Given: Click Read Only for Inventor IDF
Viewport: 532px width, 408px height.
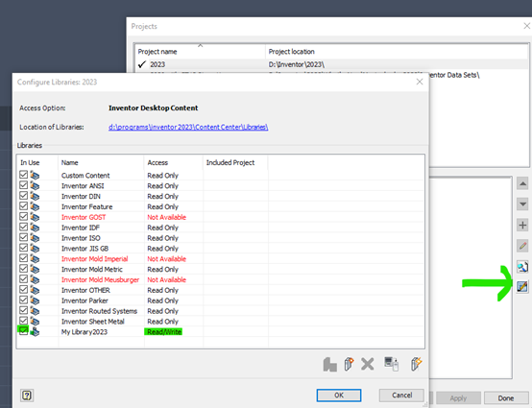Looking at the screenshot, I should tap(162, 228).
